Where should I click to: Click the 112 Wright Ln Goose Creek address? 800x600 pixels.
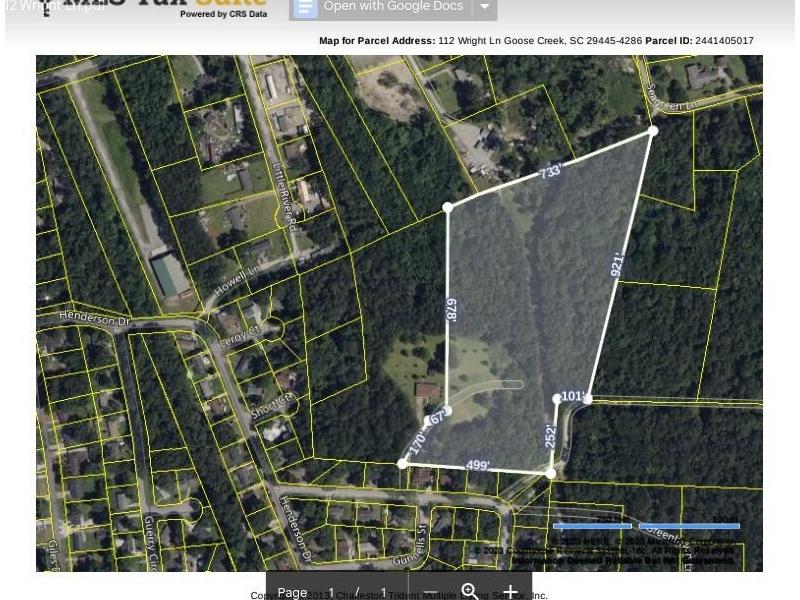point(540,41)
